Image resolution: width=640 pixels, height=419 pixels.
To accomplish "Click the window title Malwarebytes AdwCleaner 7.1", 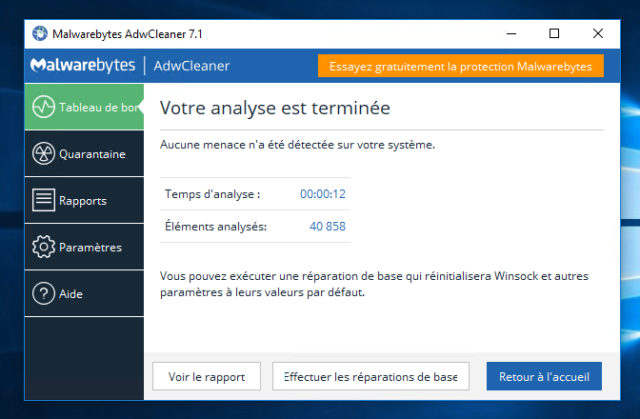I will click(127, 34).
